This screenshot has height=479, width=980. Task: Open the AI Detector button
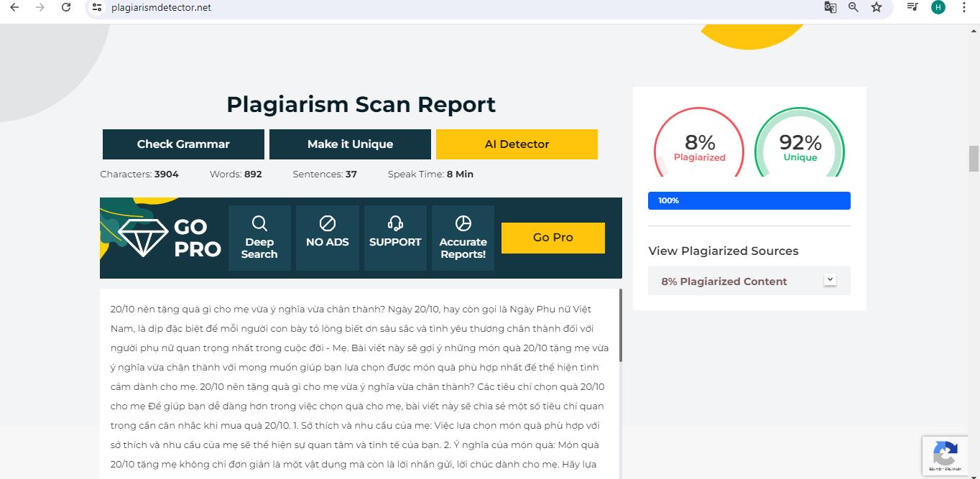point(517,144)
